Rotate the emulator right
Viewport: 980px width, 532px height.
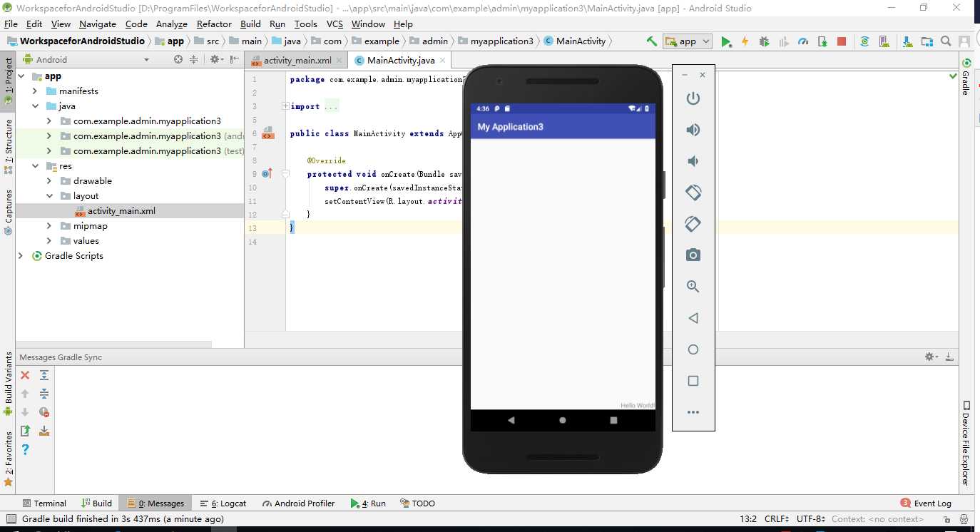(x=693, y=224)
